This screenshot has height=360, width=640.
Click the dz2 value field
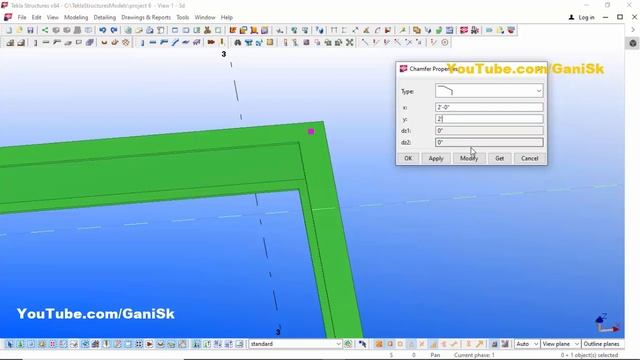point(489,142)
